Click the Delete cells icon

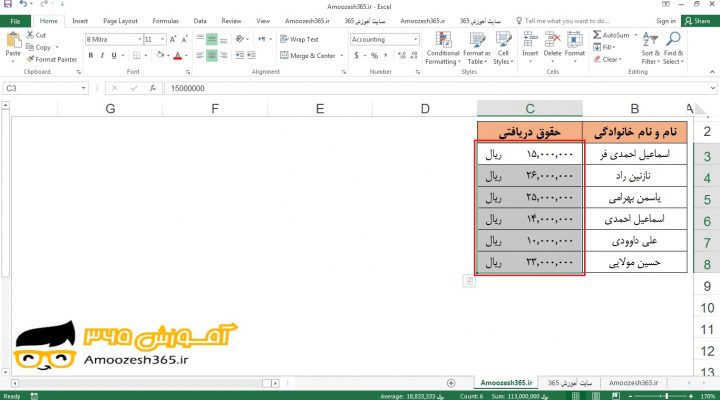552,39
